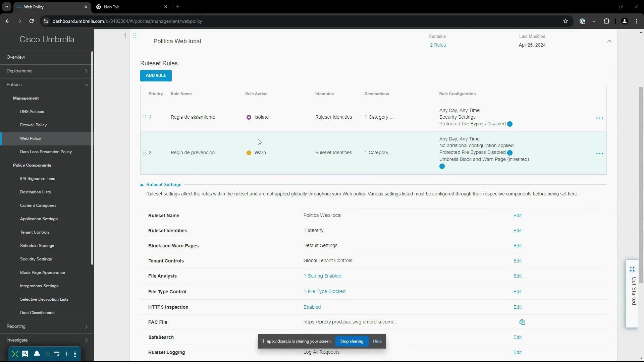
Task: Click the plus icon in the floating toolbar
Action: (x=66, y=354)
